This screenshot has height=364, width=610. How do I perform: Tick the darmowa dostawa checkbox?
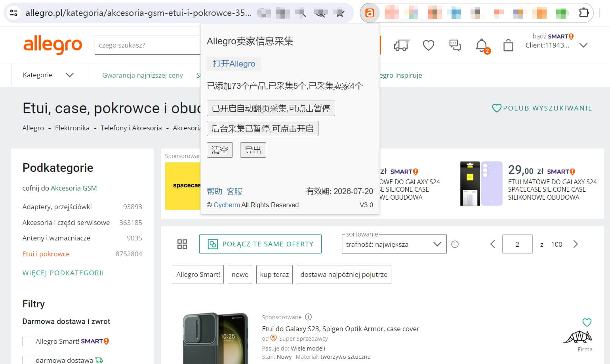[x=27, y=360]
